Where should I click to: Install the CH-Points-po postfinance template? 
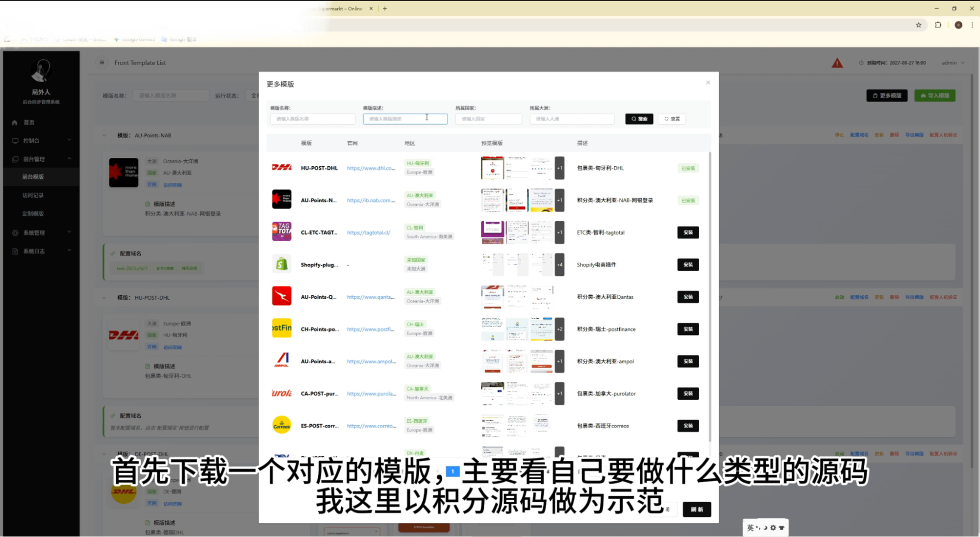688,329
